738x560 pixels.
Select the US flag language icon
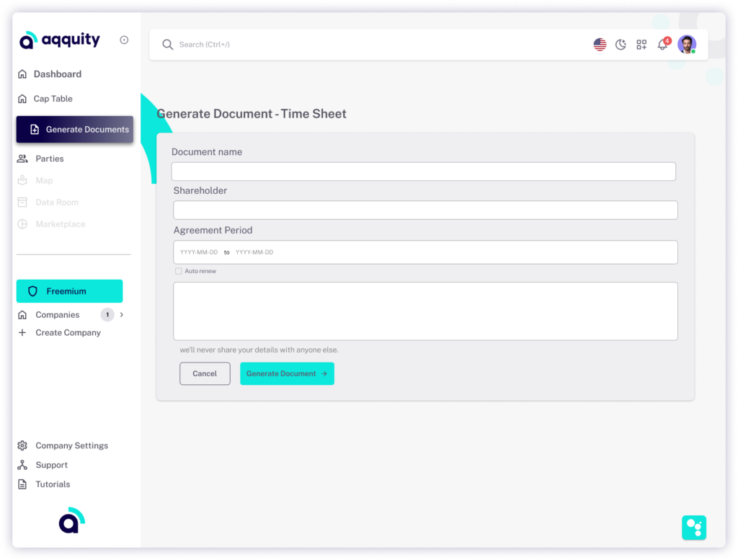600,45
